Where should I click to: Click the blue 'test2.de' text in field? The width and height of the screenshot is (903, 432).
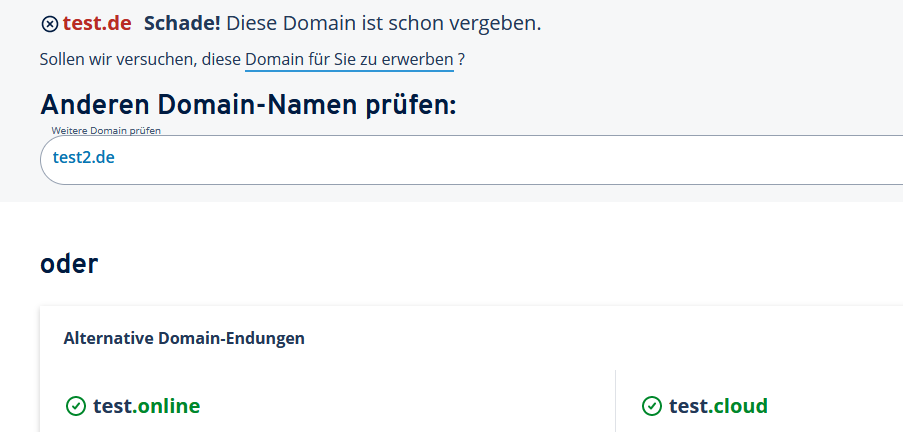click(84, 157)
